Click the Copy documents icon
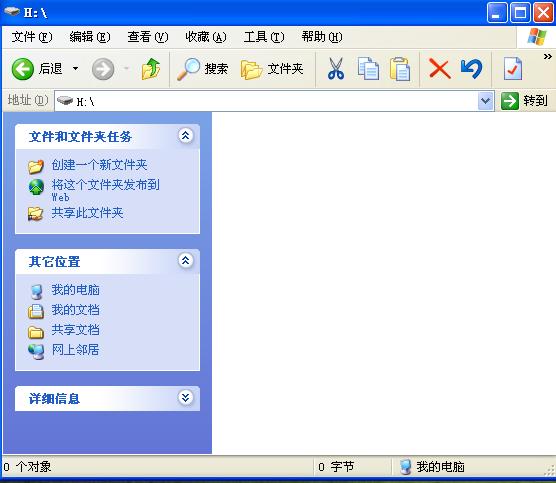The height and width of the screenshot is (483, 556). pos(368,69)
